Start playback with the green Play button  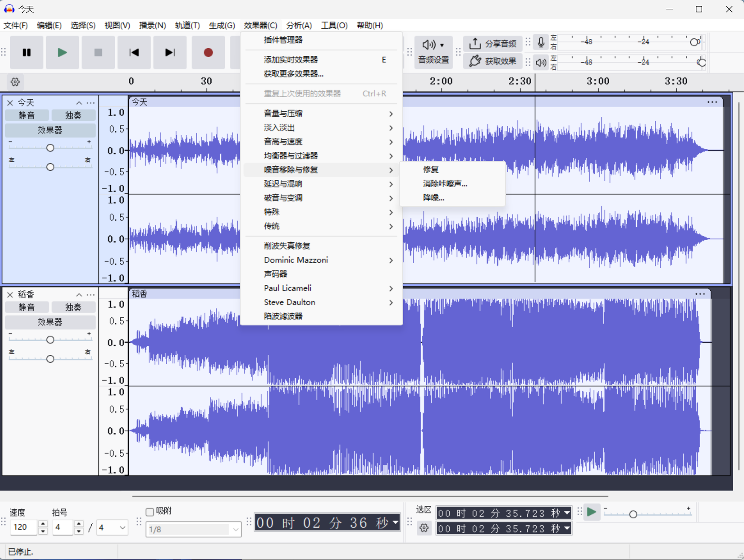(62, 52)
